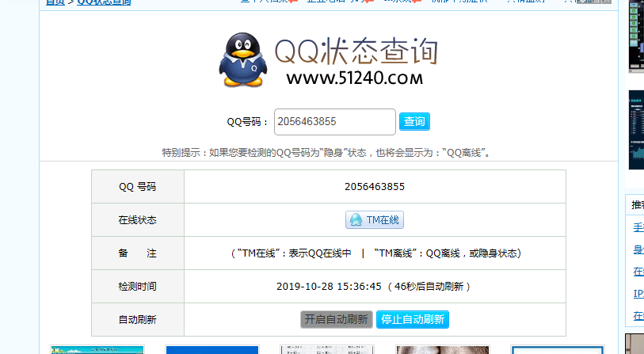This screenshot has height=354, width=644.
Task: Click the 查询 button
Action: pos(414,121)
